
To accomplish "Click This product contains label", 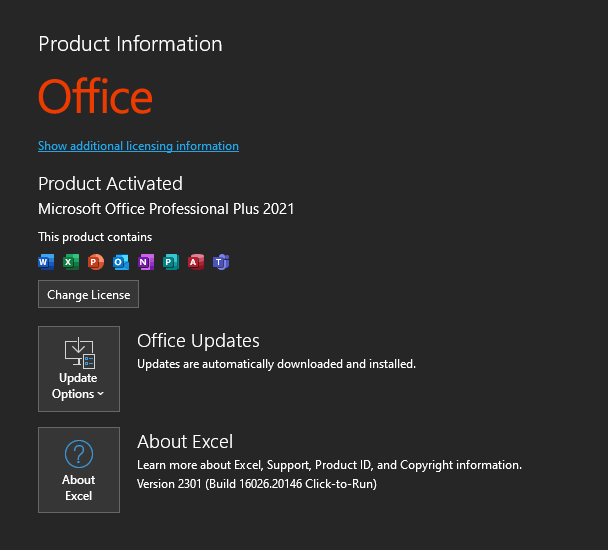I will pyautogui.click(x=95, y=237).
